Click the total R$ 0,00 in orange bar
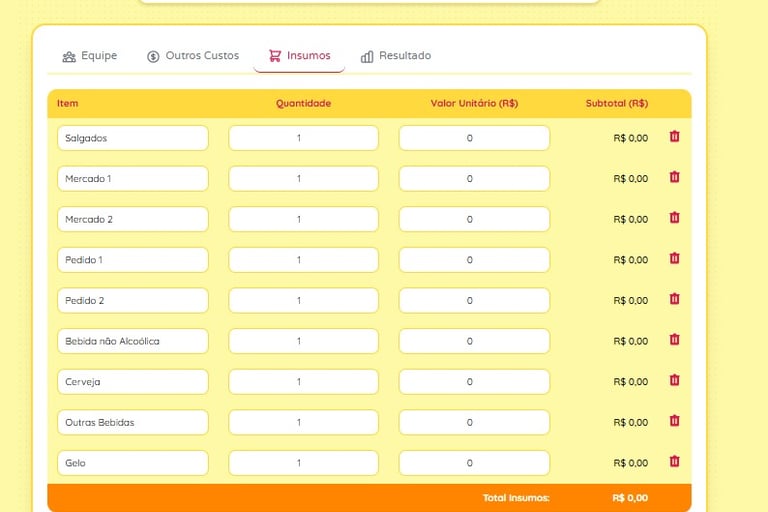 pos(630,498)
